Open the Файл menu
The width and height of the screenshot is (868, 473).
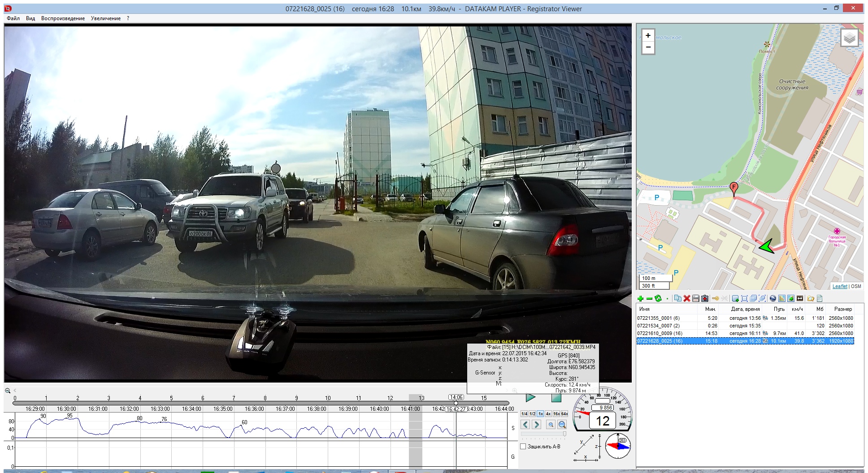pyautogui.click(x=13, y=18)
